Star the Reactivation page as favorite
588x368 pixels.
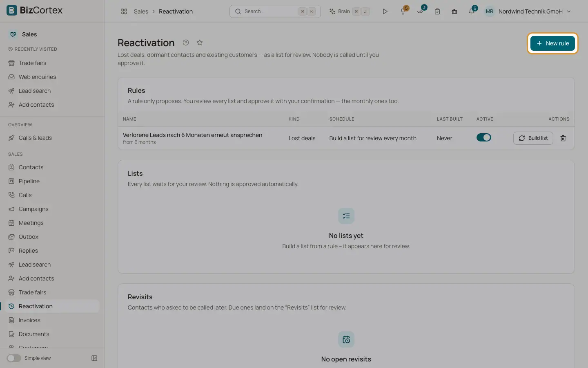(200, 43)
